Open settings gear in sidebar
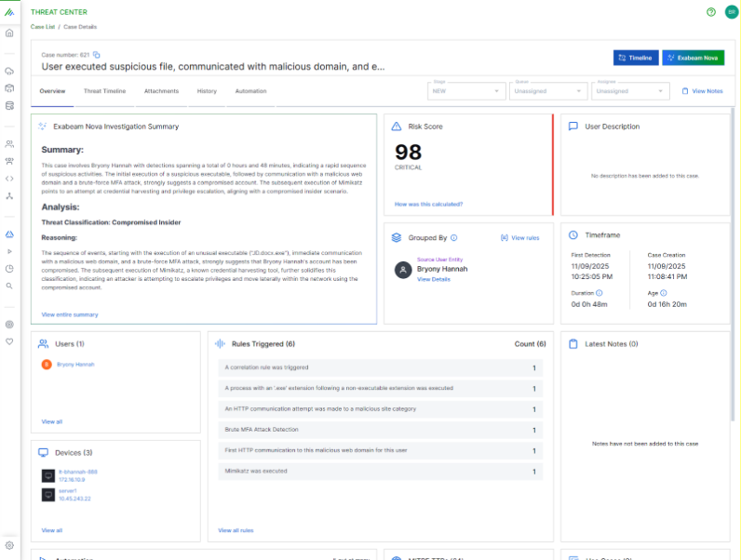 (x=9, y=545)
